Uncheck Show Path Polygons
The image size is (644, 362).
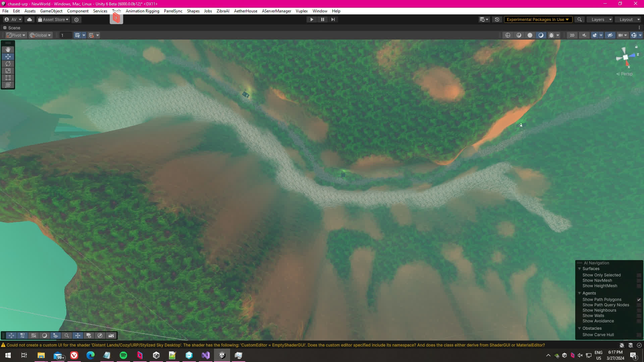pos(639,300)
